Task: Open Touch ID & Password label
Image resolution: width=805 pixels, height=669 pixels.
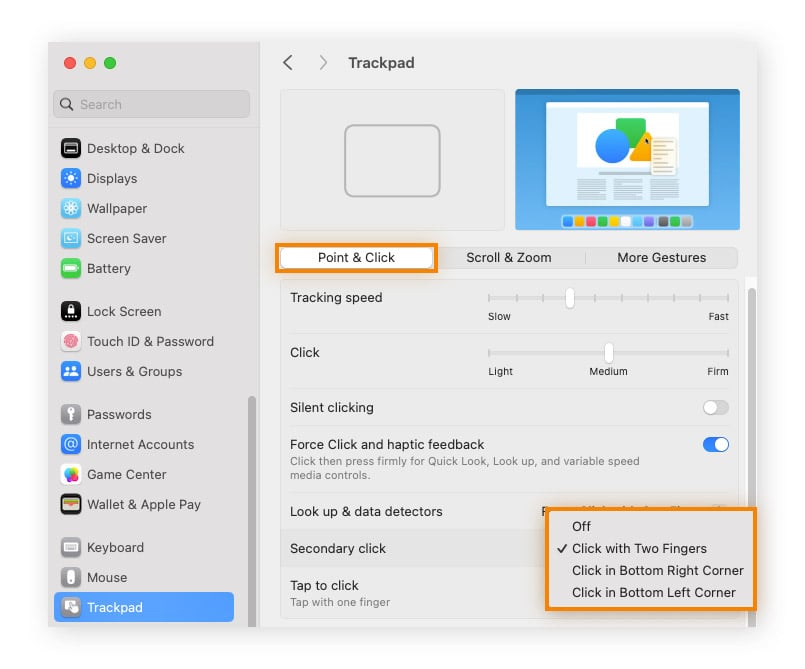Action: 150,341
